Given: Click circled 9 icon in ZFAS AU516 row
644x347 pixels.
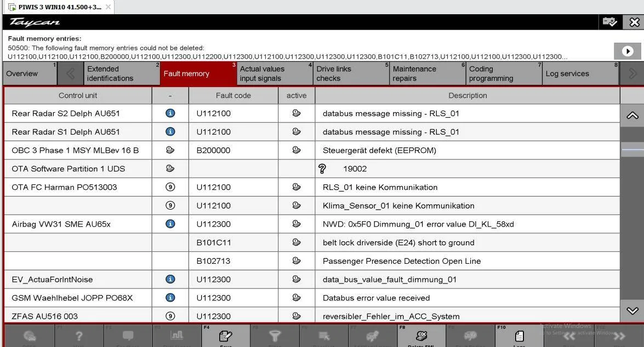Looking at the screenshot, I should (x=170, y=316).
